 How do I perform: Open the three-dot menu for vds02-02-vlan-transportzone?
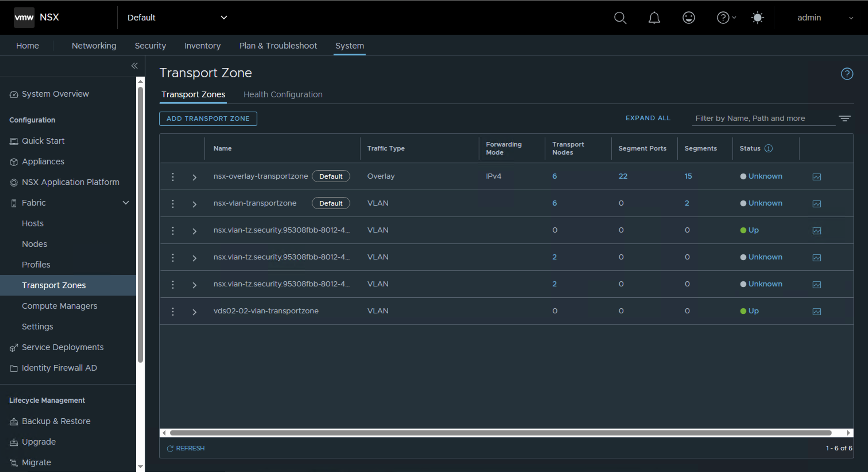[x=173, y=311]
